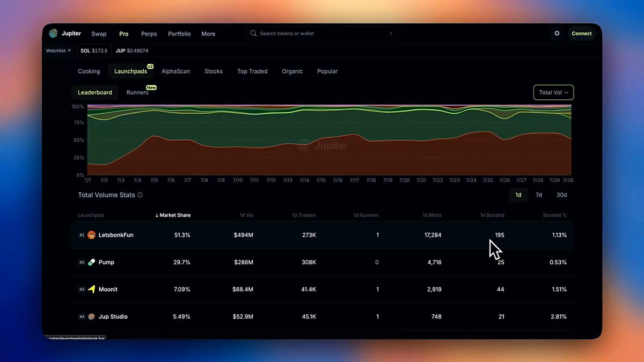This screenshot has width=644, height=362.
Task: Go to Perps page
Action: click(149, 34)
